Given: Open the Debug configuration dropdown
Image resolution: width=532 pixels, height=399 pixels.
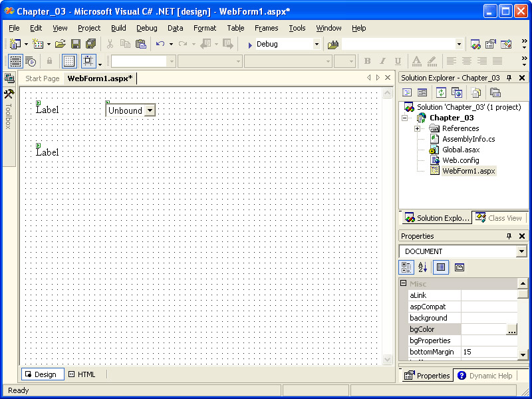Looking at the screenshot, I should 316,45.
